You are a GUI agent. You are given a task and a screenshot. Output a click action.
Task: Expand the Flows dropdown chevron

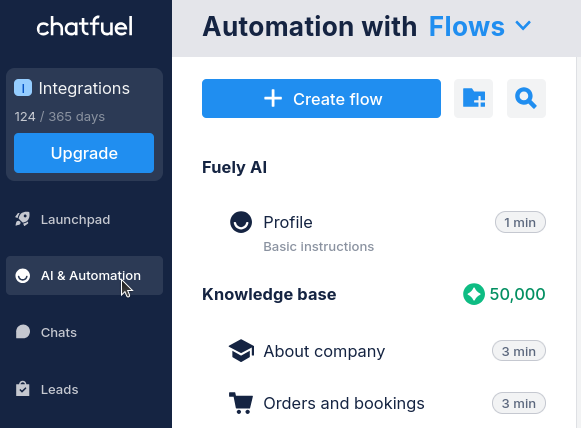pos(523,26)
